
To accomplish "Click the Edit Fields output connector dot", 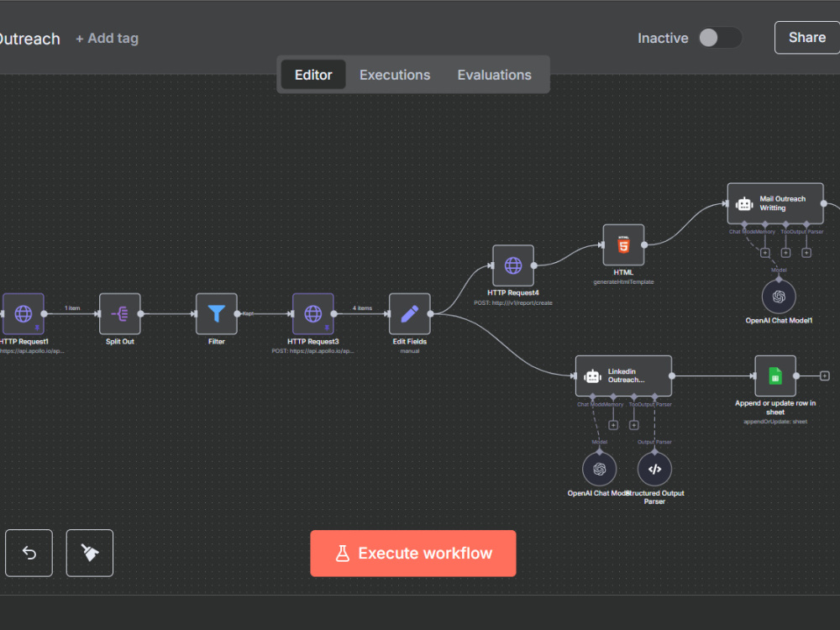I will [x=431, y=314].
